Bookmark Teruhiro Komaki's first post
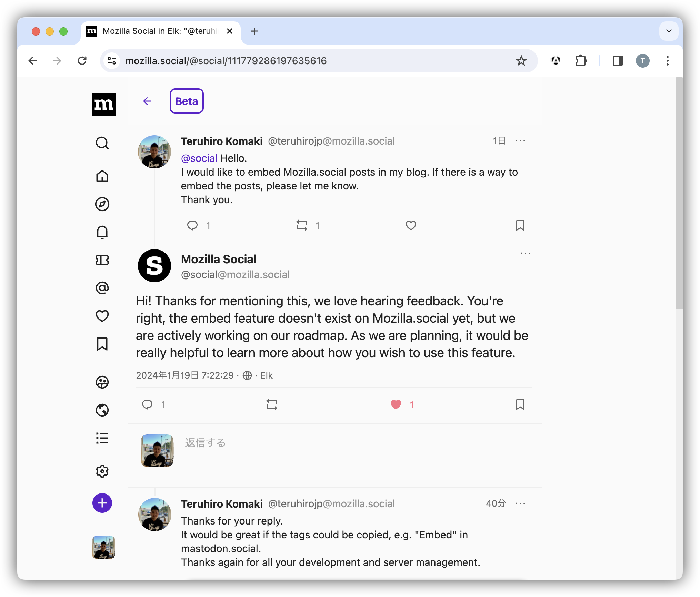 [x=521, y=226]
